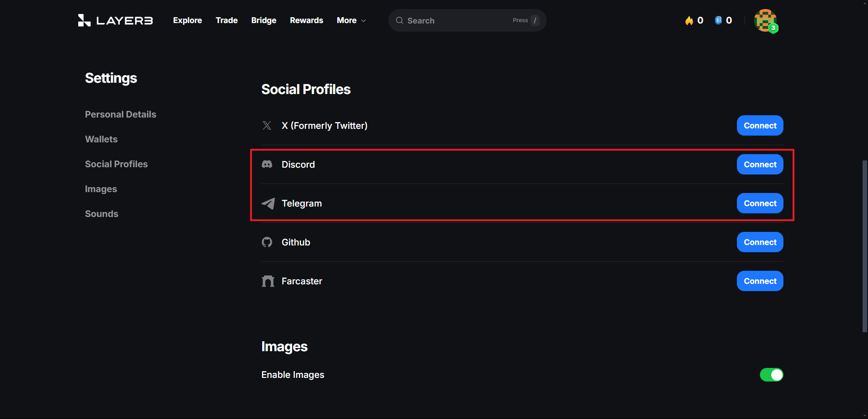
Task: Connect the Farcaster account
Action: point(760,281)
